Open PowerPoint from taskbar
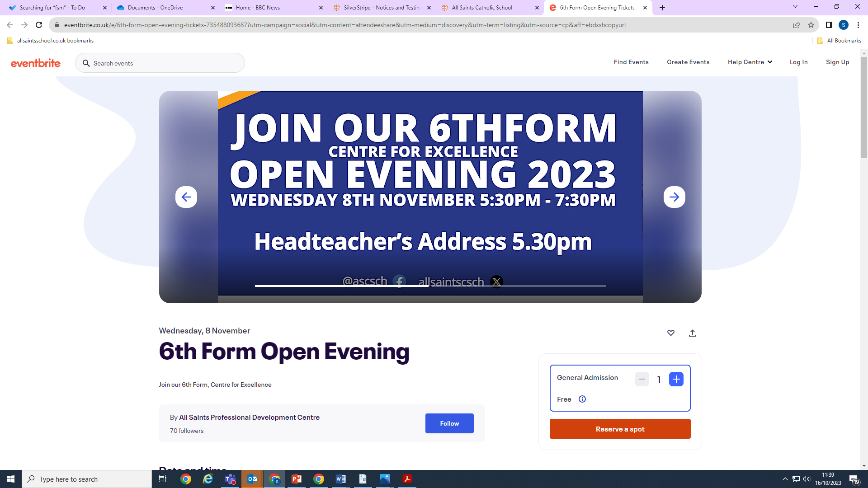The width and height of the screenshot is (868, 488). click(x=297, y=479)
